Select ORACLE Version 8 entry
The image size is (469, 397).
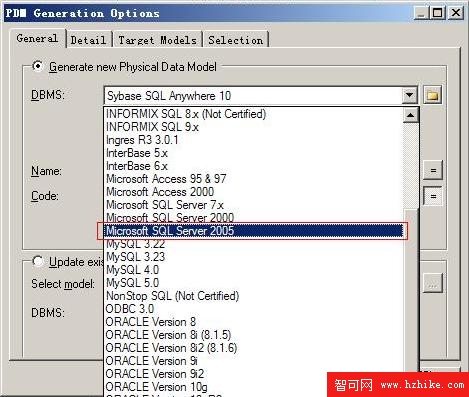[253, 322]
